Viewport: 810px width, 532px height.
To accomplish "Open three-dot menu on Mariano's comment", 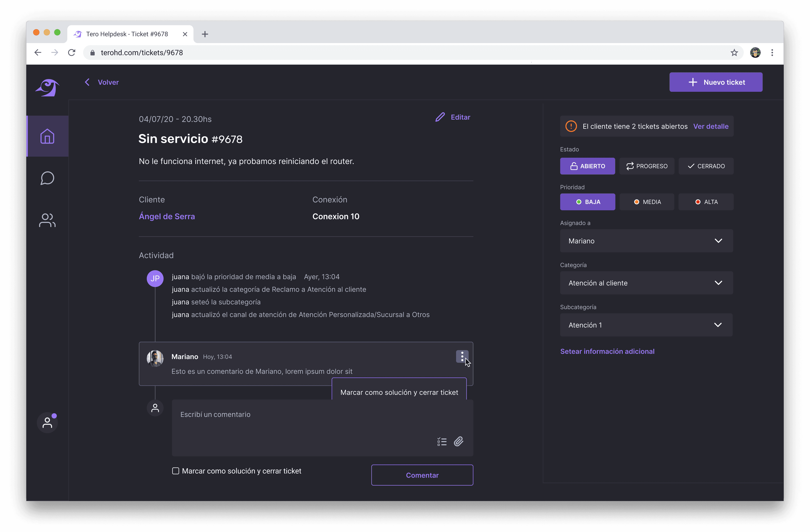I will point(462,357).
